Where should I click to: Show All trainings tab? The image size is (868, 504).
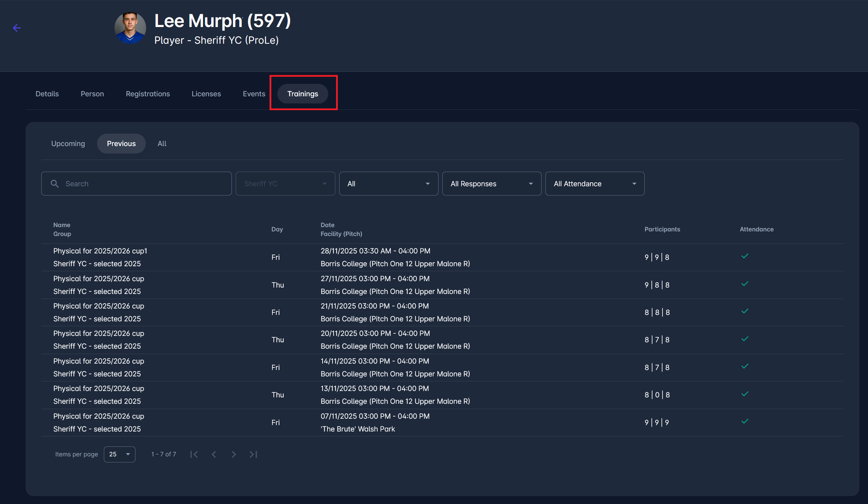point(162,144)
